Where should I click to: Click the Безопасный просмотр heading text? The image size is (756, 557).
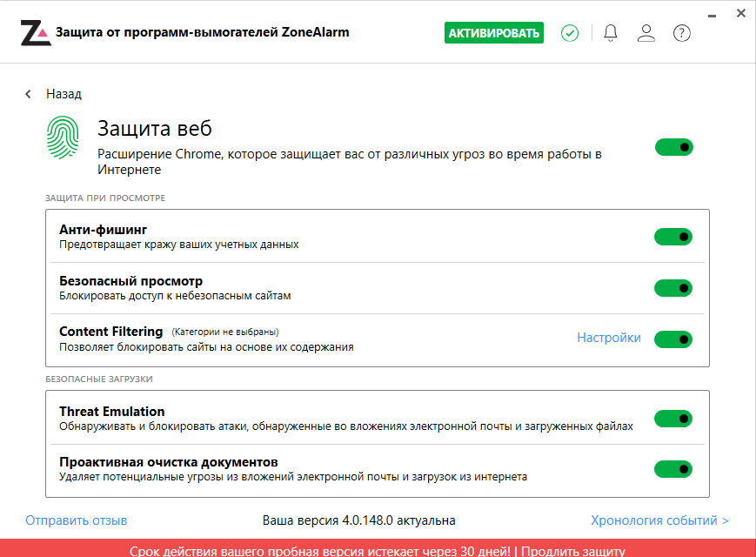[x=130, y=280]
